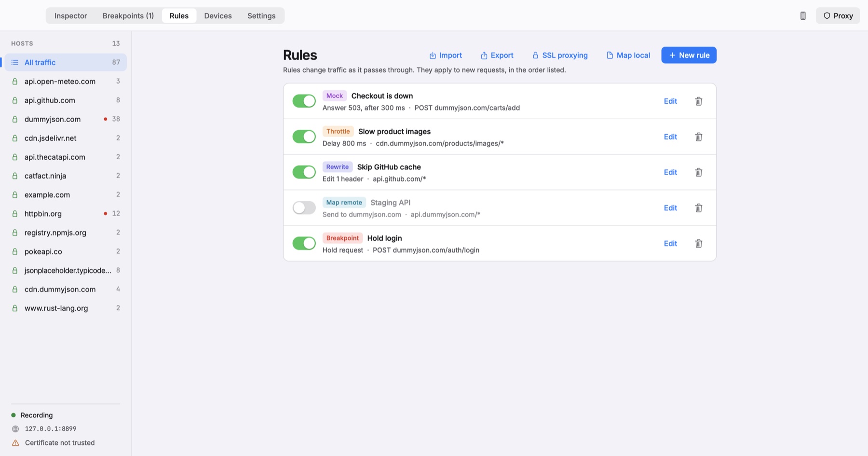Click the 127.0.0.1:8899 address text
Image resolution: width=868 pixels, height=456 pixels.
(51, 429)
